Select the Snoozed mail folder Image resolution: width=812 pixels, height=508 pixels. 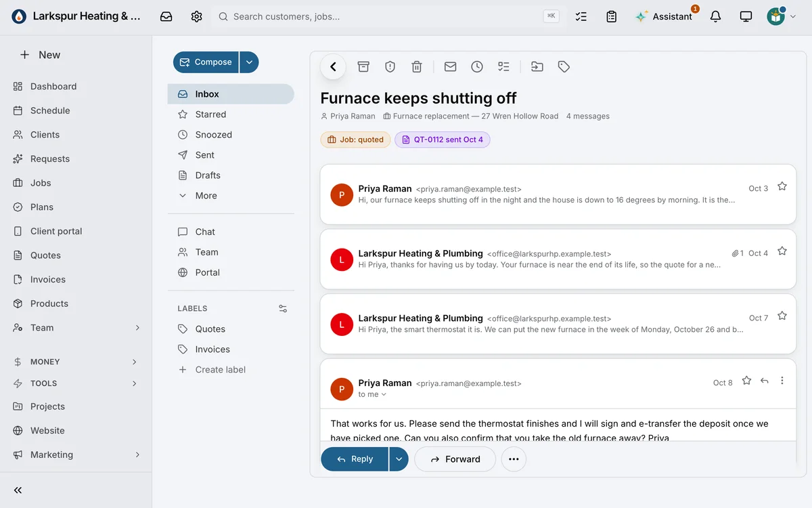point(231,135)
